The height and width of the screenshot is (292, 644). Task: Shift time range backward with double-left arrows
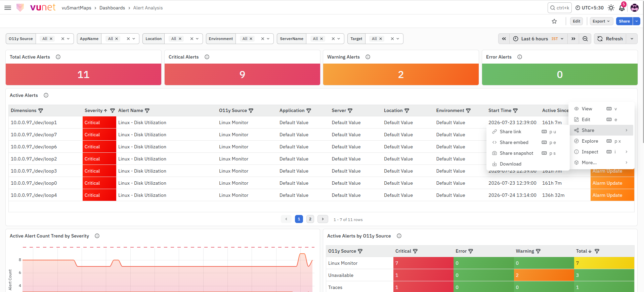(x=504, y=39)
